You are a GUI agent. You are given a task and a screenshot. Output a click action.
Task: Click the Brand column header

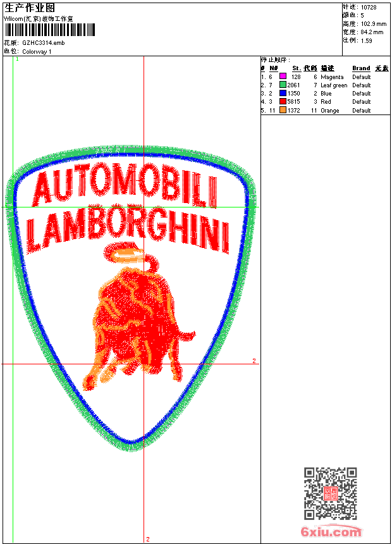coord(361,68)
